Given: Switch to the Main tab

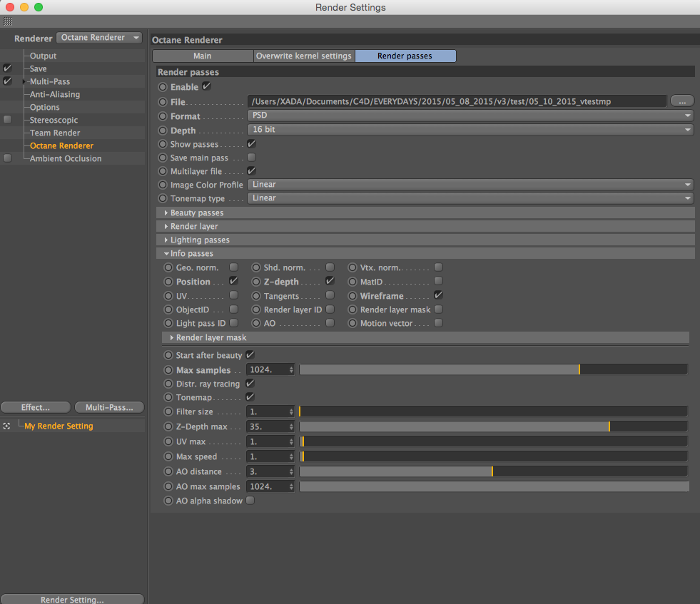Looking at the screenshot, I should [x=202, y=56].
